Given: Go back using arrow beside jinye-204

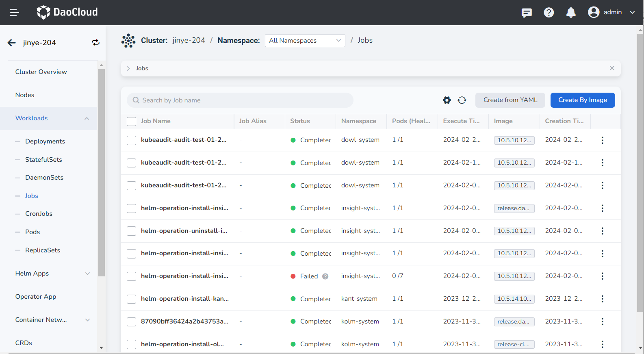Looking at the screenshot, I should pos(12,43).
